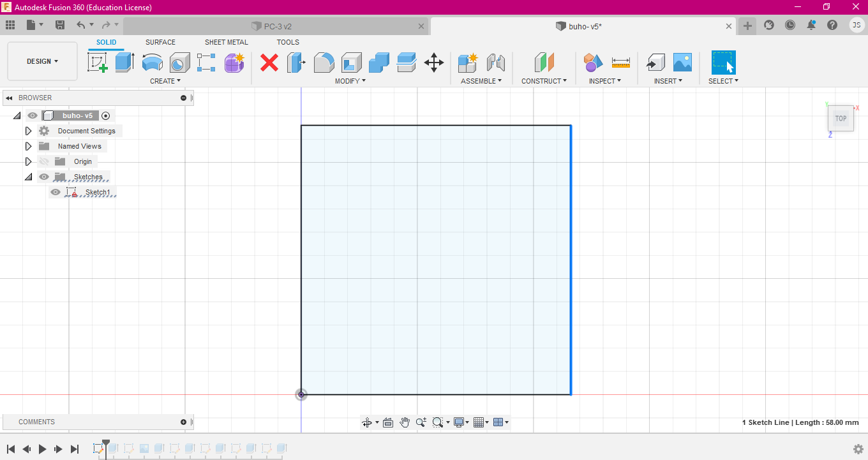The width and height of the screenshot is (868, 460).
Task: Open the Help question mark menu
Action: (832, 25)
